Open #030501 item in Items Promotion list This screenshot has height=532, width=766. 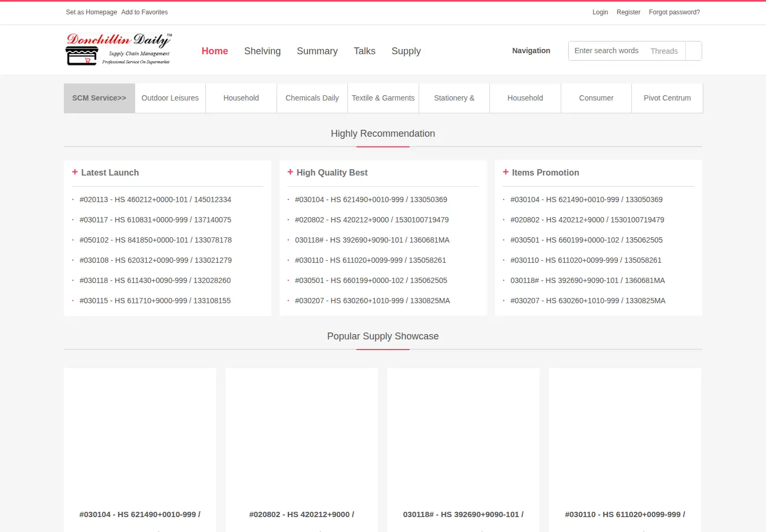(x=587, y=240)
